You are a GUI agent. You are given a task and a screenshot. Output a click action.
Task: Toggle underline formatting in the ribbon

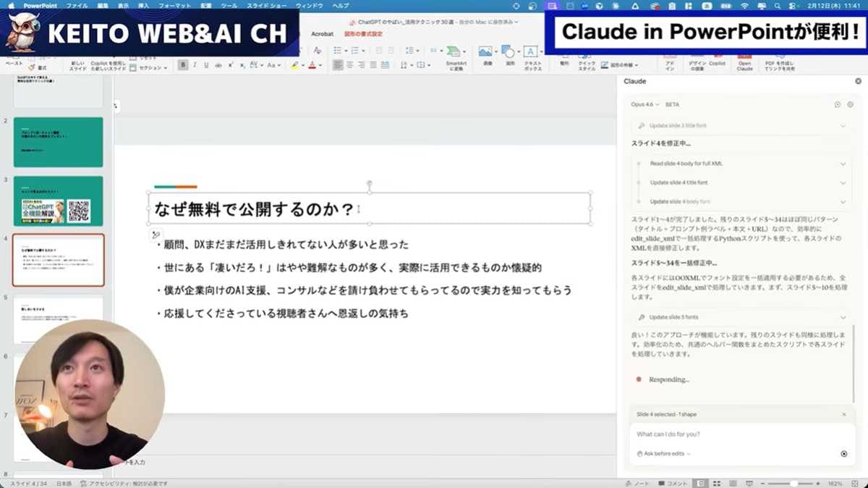tap(207, 64)
